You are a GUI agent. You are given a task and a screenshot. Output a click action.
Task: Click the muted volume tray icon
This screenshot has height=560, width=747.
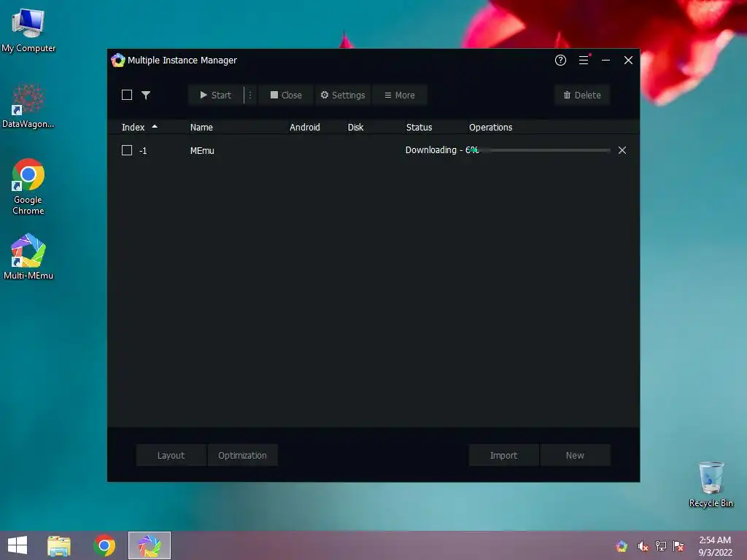point(643,546)
